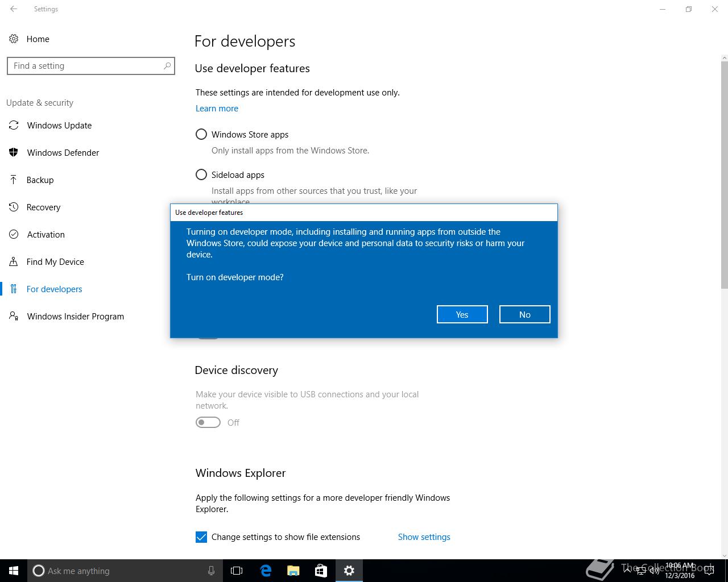Click the Activation checkmark circle icon
This screenshot has height=582, width=728.
coord(14,234)
